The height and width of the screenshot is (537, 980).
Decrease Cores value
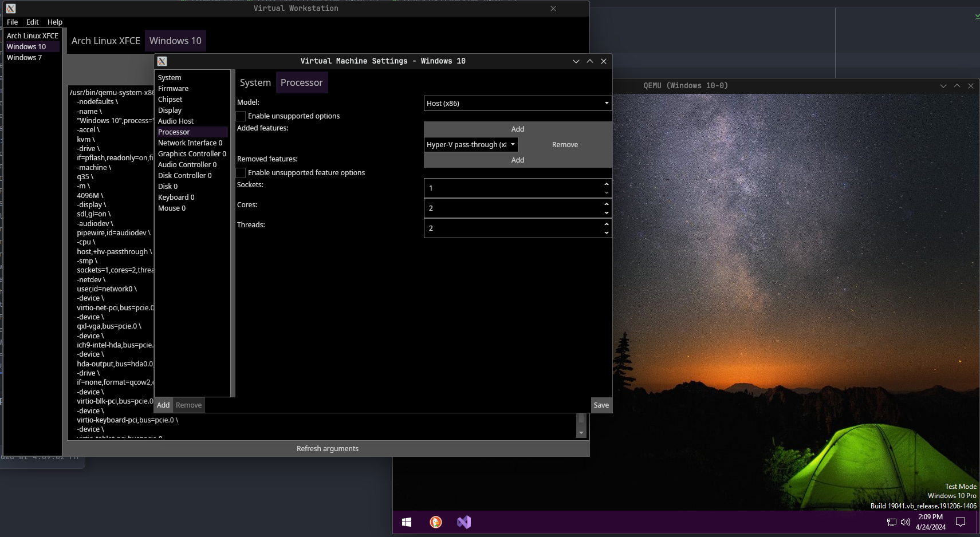607,213
